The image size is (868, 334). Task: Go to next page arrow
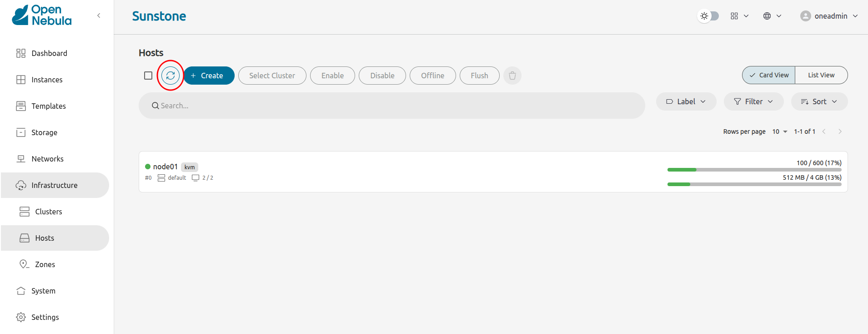pos(840,132)
